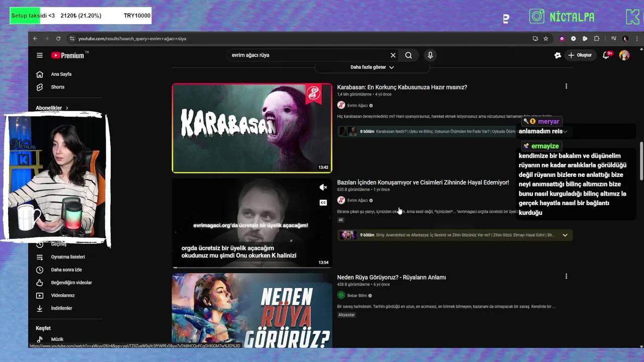Screen dimensions: 644x362
Task: Click the Keşfet section heading
Action: tap(43, 328)
